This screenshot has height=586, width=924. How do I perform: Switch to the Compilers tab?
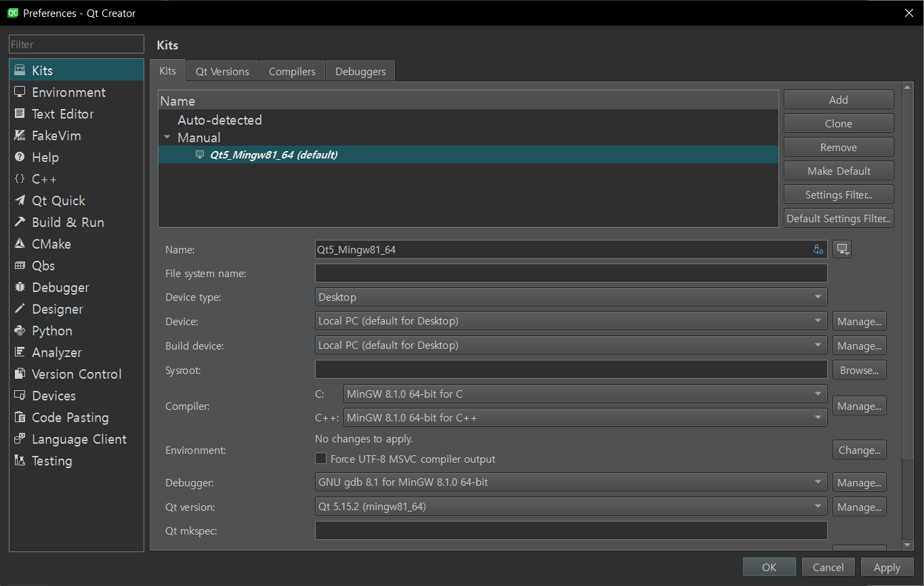(292, 71)
